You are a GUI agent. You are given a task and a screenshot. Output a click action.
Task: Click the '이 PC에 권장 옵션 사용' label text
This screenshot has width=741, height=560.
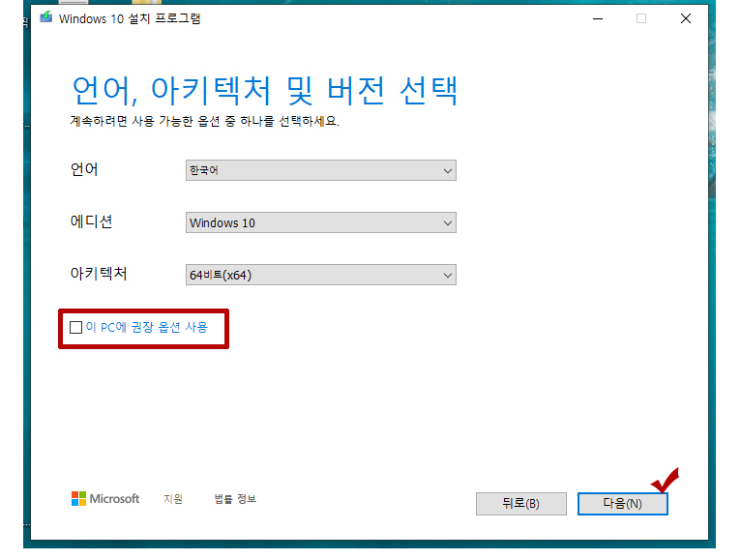pyautogui.click(x=147, y=327)
